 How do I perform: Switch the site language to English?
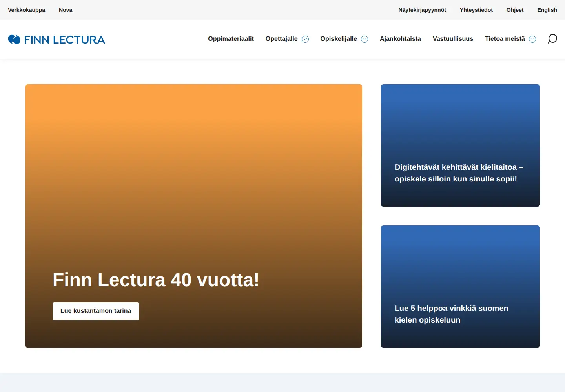(547, 10)
